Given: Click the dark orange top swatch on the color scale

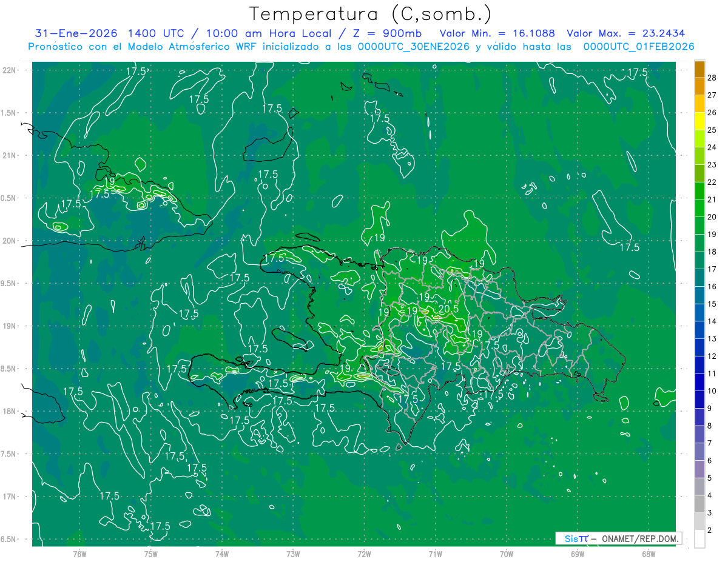Looking at the screenshot, I should (x=699, y=70).
